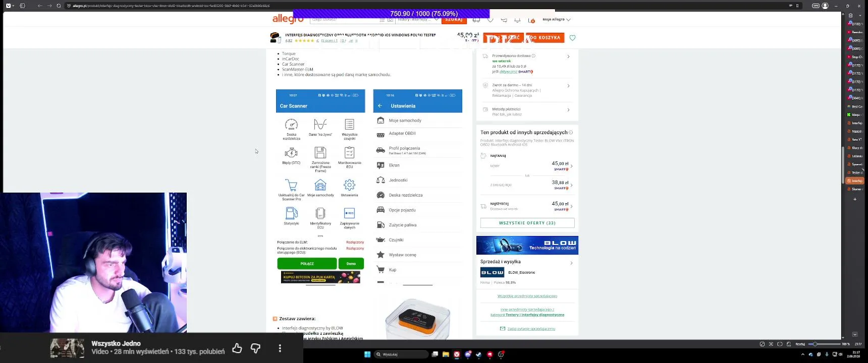Open Wszystkie przedmioty sprzedającego link
The image size is (868, 363).
coord(527,296)
